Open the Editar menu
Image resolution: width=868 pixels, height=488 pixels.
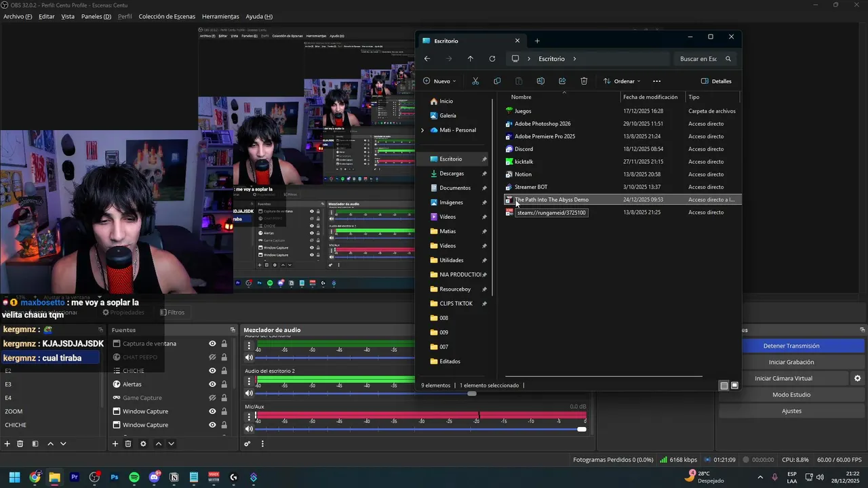pos(47,16)
